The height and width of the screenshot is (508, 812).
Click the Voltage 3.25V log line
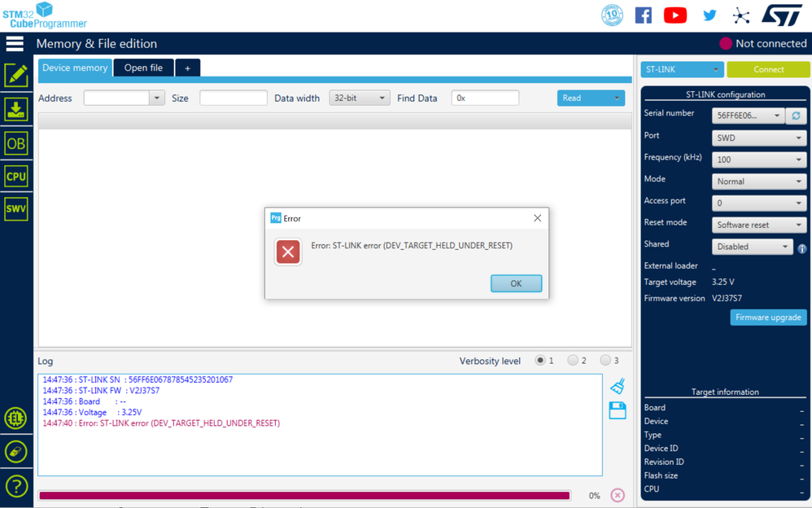[92, 412]
